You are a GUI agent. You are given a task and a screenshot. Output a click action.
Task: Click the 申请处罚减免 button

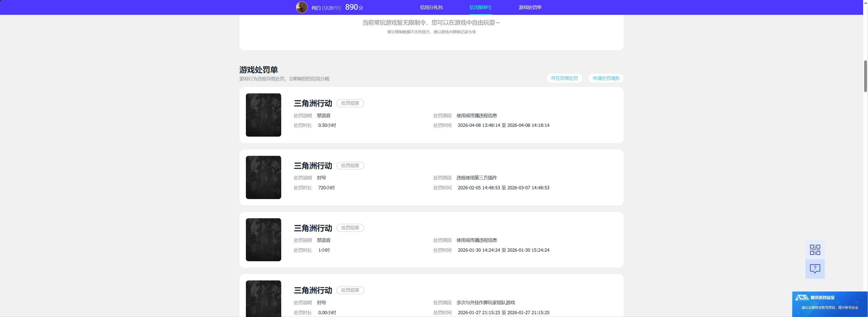[x=606, y=78]
